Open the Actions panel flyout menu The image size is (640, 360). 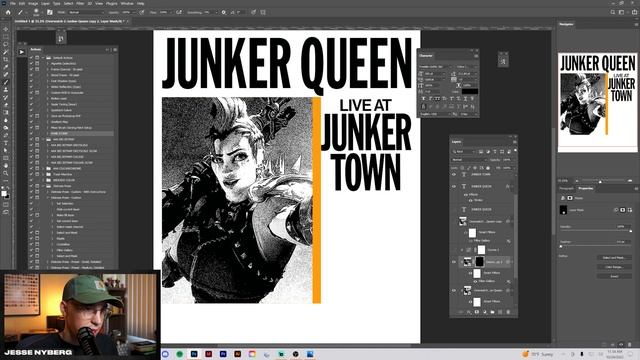click(115, 49)
